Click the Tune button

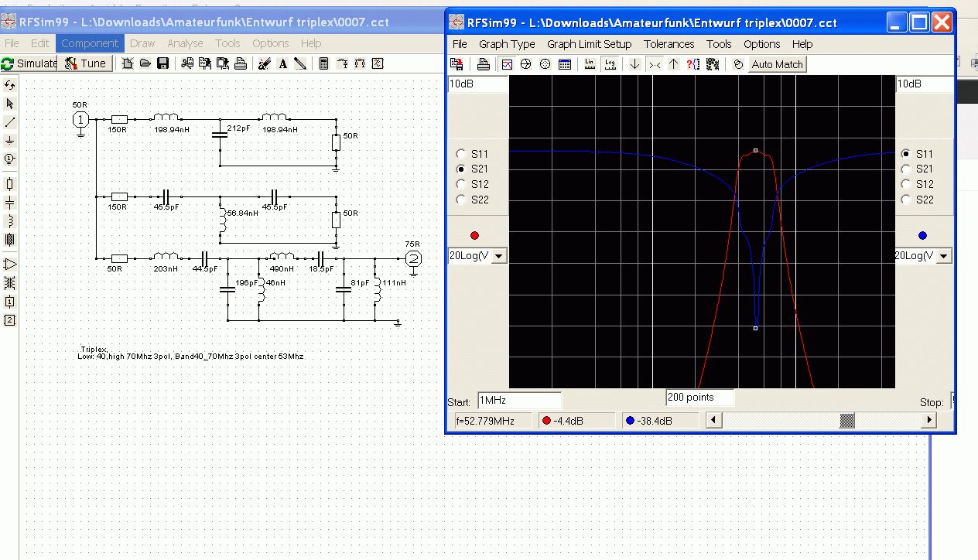click(86, 63)
